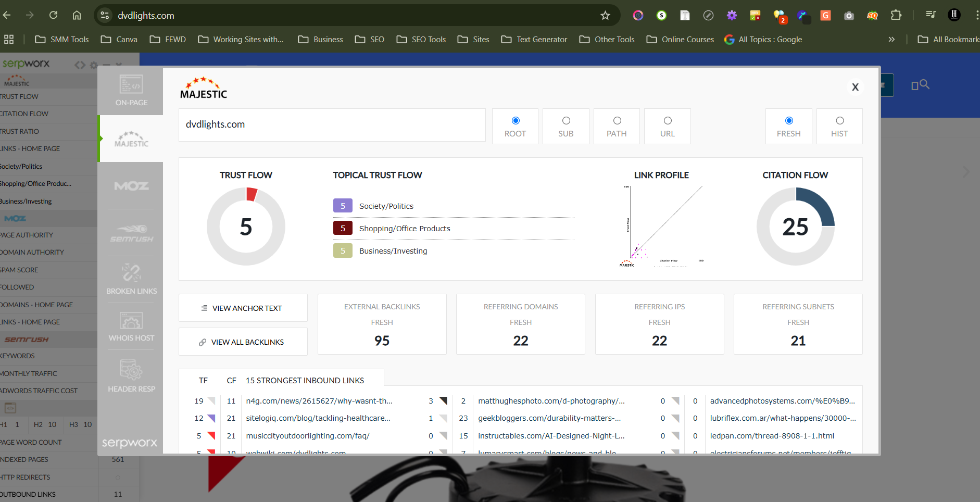Click the browser Back arrow

tap(7, 15)
